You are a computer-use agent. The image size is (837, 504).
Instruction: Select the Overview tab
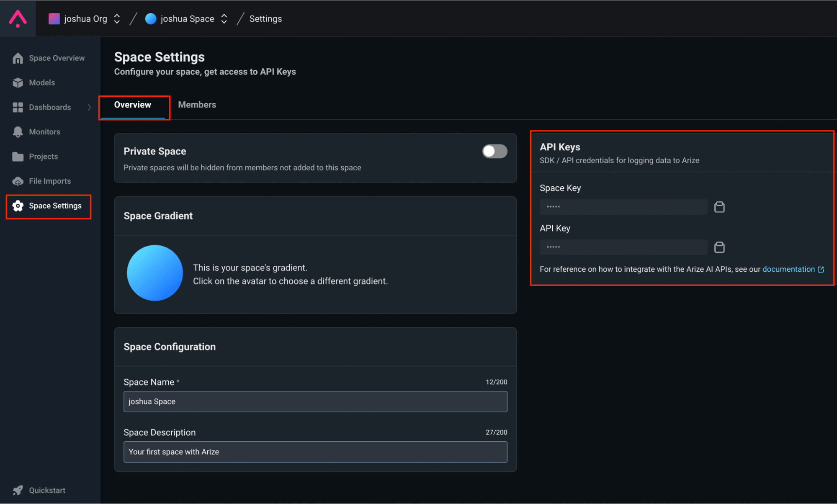click(133, 105)
